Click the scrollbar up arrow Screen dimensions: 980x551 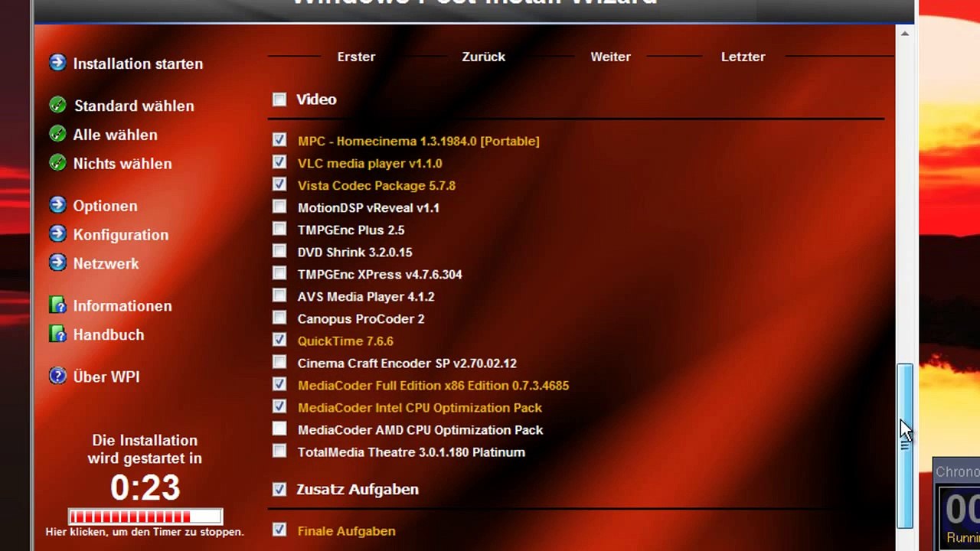click(x=905, y=34)
